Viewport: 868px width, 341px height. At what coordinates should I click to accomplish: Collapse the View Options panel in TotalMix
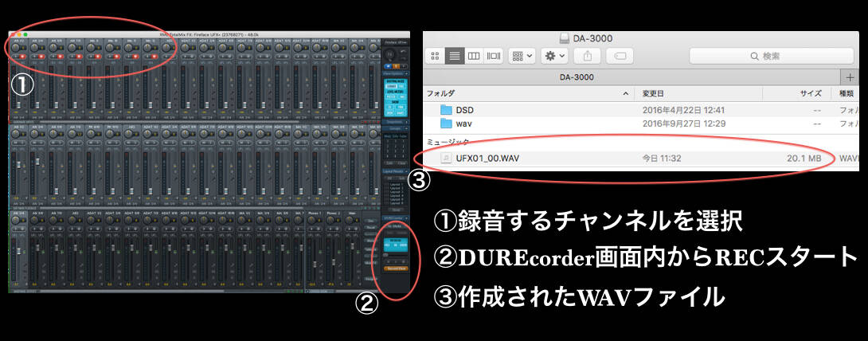(394, 73)
